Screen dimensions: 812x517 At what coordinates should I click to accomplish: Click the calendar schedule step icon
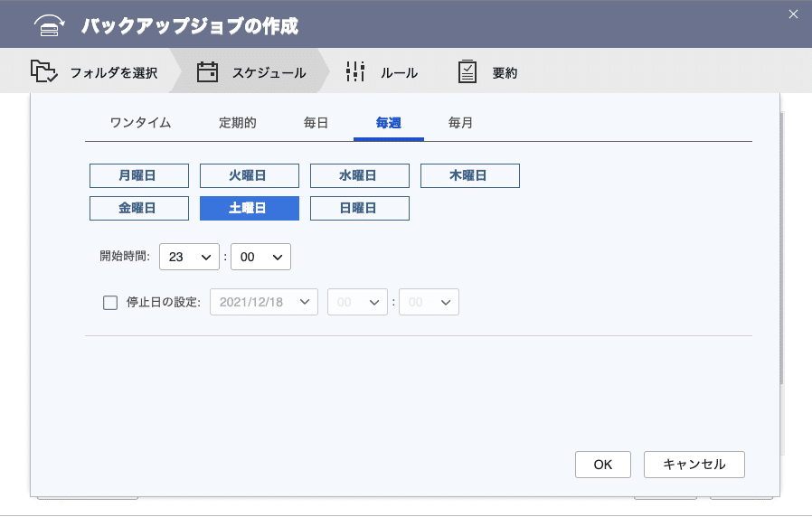(207, 72)
